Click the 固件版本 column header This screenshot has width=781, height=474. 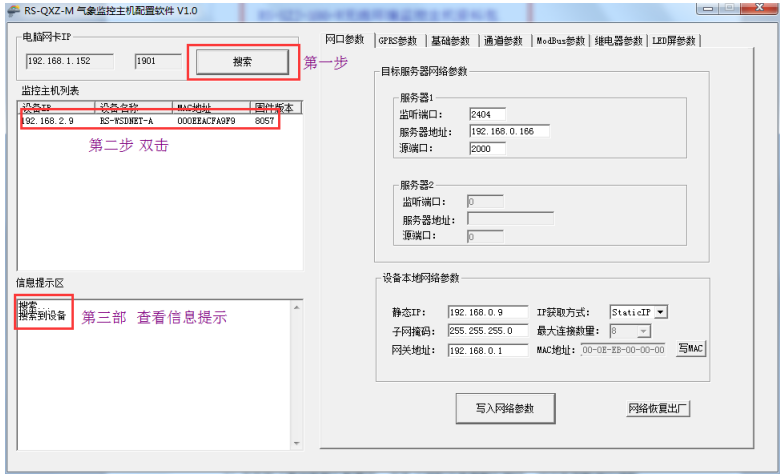[x=275, y=108]
